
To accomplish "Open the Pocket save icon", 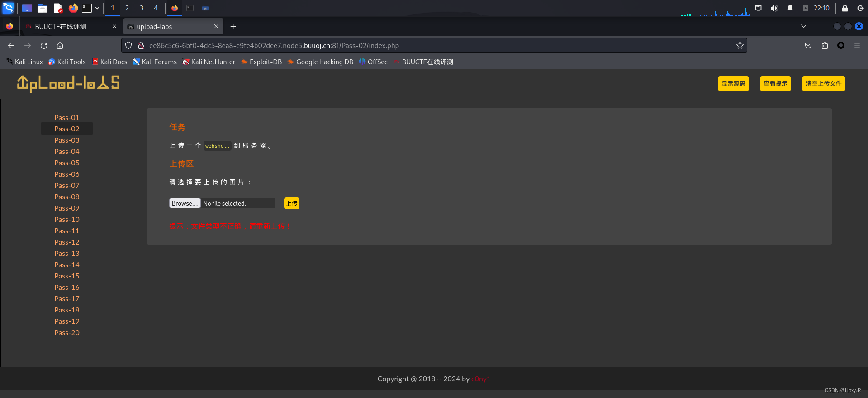I will (808, 45).
